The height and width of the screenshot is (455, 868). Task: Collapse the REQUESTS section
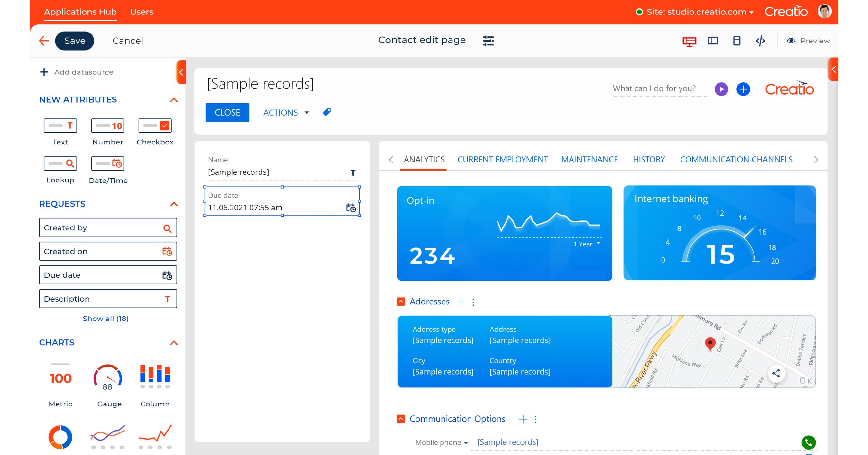174,204
